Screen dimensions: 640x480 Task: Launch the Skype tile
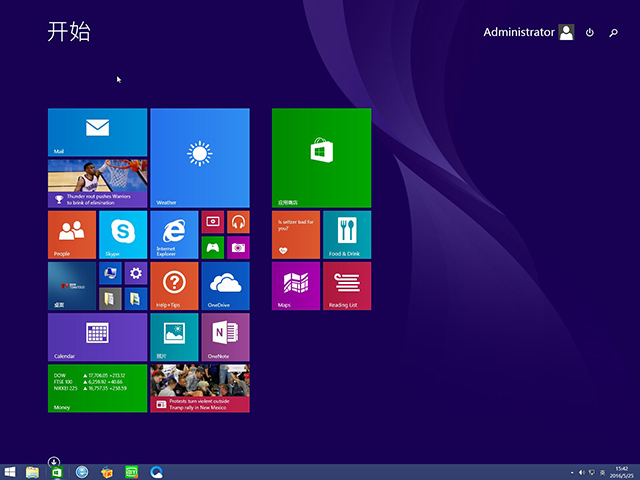[x=123, y=235]
